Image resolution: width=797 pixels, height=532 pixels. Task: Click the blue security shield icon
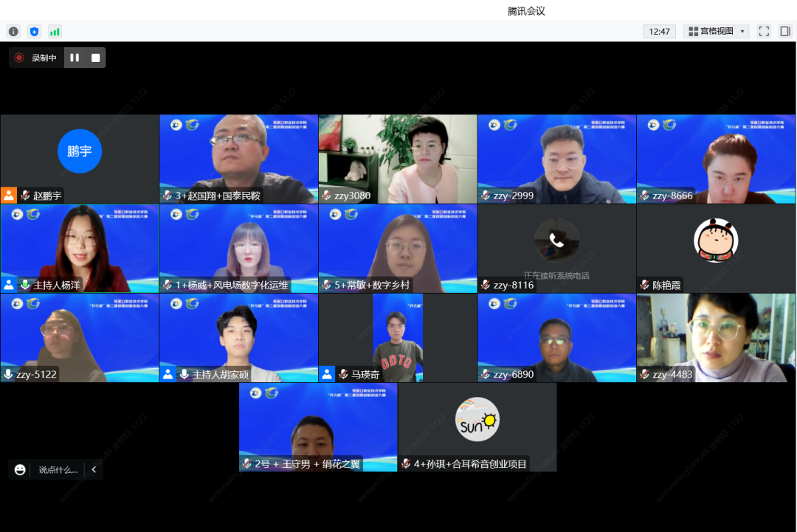point(34,31)
